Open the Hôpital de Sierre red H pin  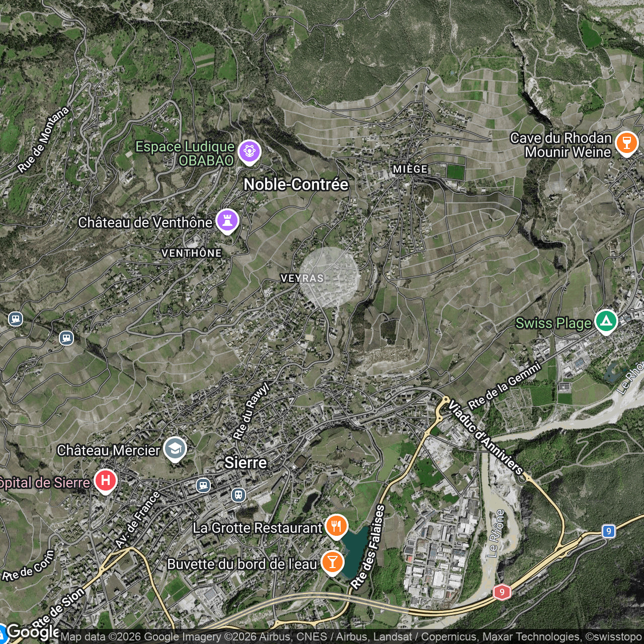point(106,481)
